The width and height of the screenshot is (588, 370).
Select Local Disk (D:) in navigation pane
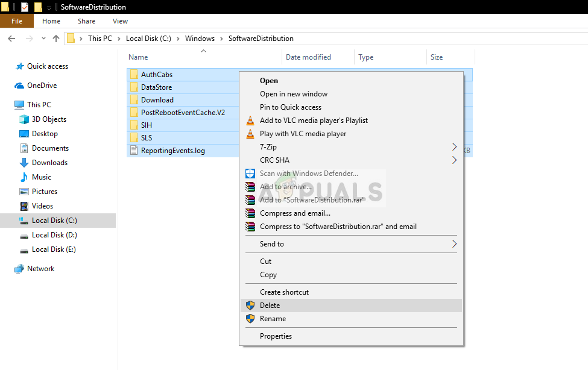pos(54,235)
